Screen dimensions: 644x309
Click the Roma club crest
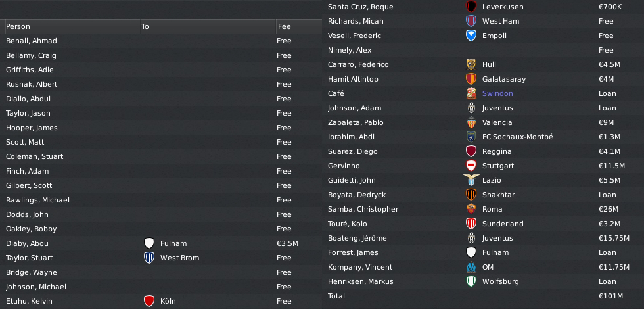click(x=471, y=209)
